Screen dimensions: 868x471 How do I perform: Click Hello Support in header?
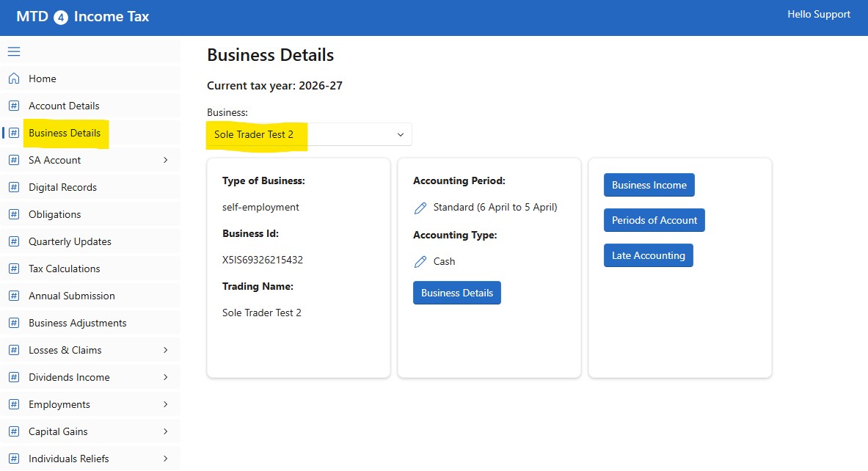pos(819,15)
